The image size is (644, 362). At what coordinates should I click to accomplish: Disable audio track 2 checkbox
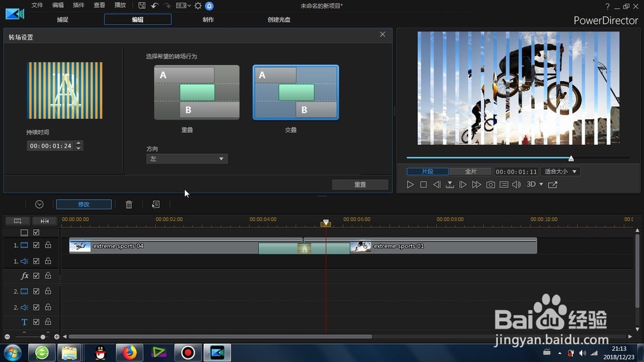pos(36,307)
